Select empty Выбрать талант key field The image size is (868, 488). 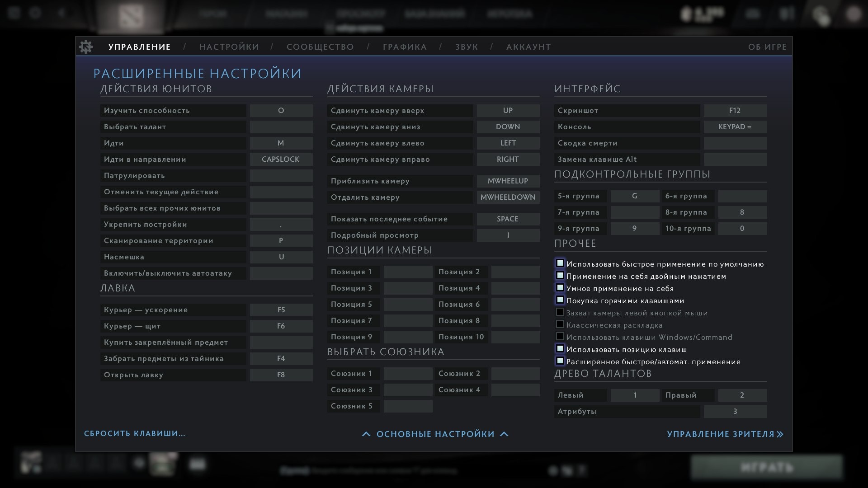[281, 127]
